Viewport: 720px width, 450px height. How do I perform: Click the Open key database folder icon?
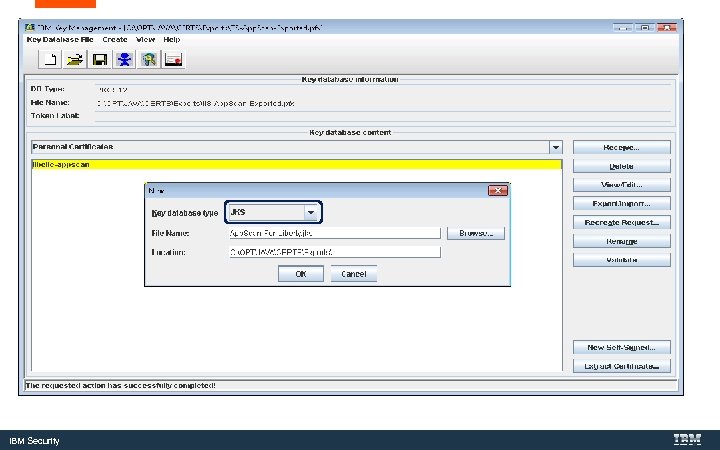[75, 59]
